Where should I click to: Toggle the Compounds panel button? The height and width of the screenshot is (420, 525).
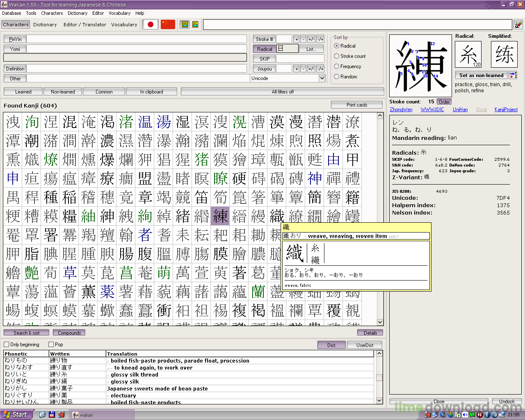(69, 333)
